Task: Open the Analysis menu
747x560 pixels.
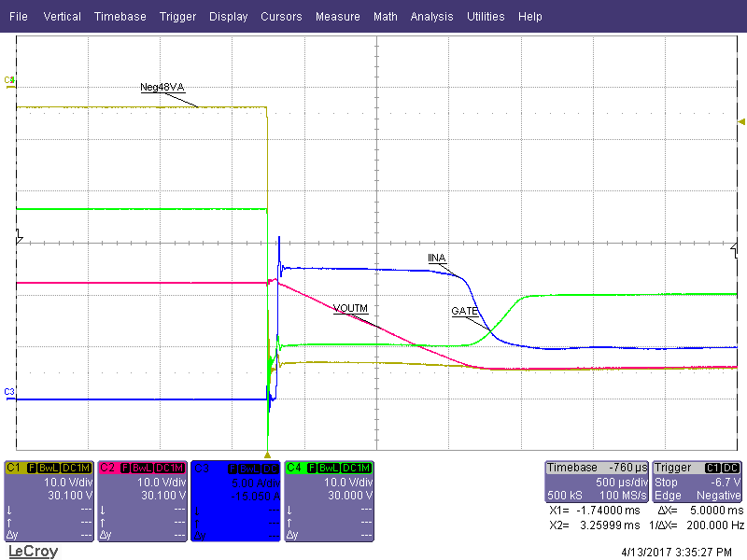Action: pyautogui.click(x=430, y=17)
